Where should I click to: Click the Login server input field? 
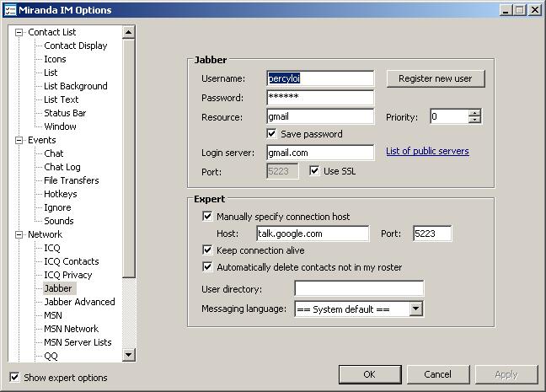[x=320, y=153]
